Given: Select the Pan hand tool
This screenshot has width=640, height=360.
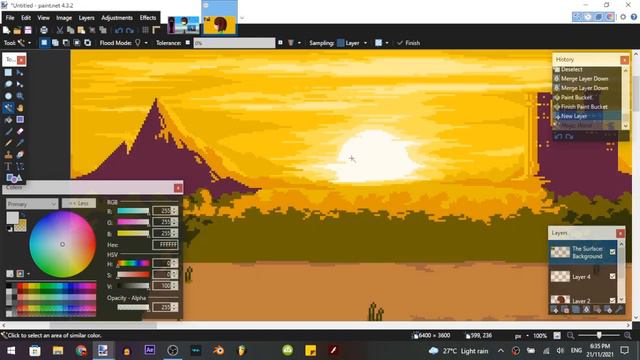Looking at the screenshot, I should click(20, 108).
